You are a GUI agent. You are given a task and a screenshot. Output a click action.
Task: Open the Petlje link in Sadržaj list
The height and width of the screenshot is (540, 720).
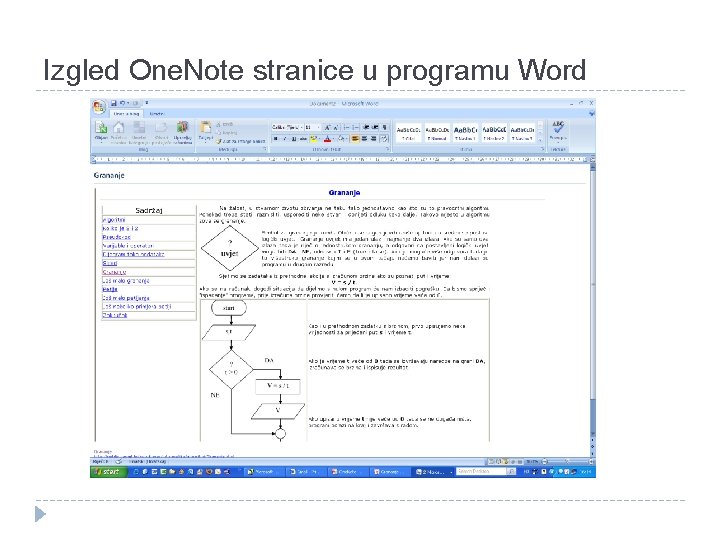(110, 289)
